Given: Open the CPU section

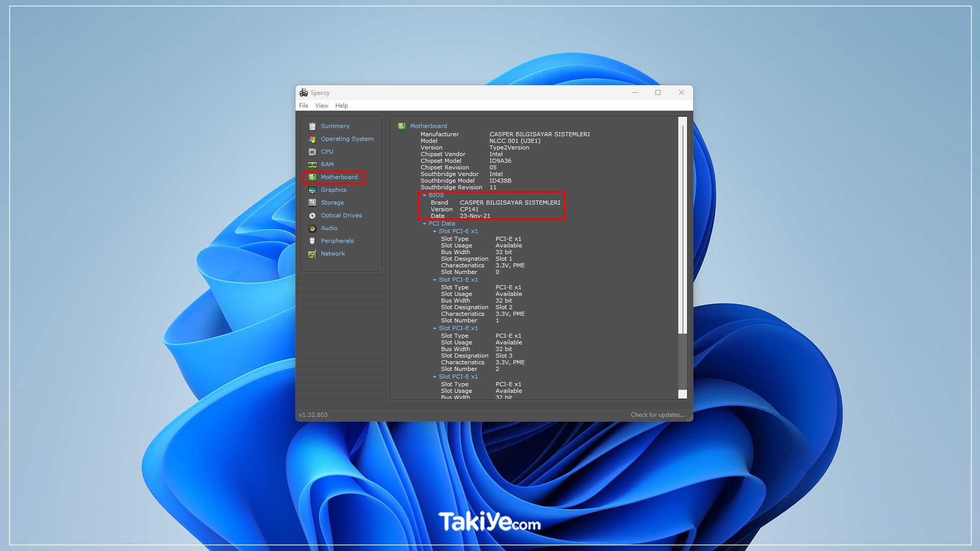Looking at the screenshot, I should [x=327, y=152].
